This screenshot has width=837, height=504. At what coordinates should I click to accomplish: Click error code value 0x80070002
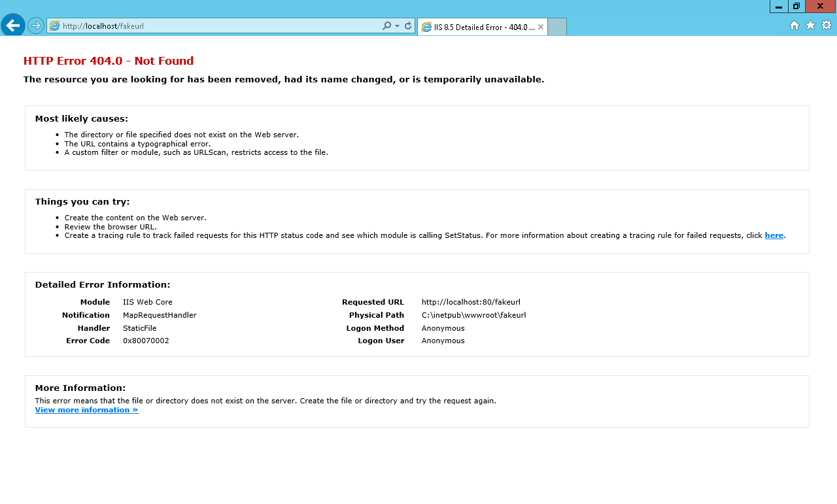(146, 341)
